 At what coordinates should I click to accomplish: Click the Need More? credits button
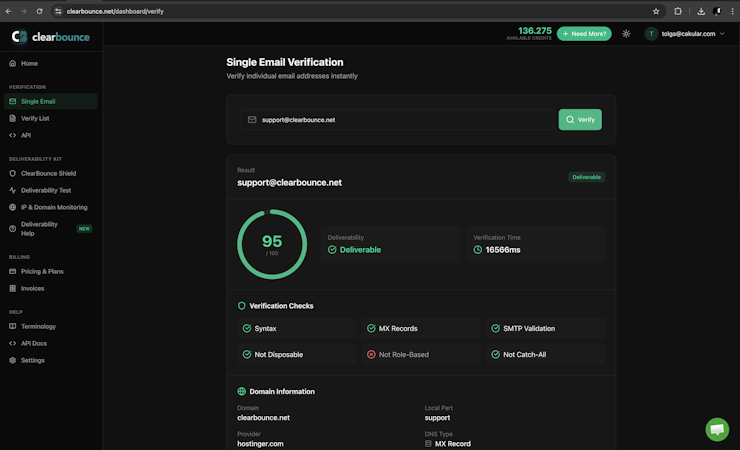pyautogui.click(x=584, y=33)
